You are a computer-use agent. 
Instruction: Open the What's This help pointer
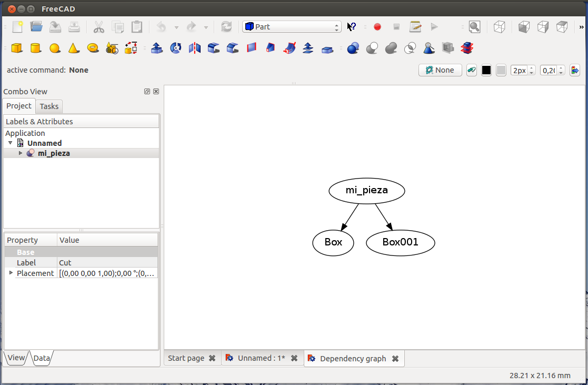(x=352, y=27)
